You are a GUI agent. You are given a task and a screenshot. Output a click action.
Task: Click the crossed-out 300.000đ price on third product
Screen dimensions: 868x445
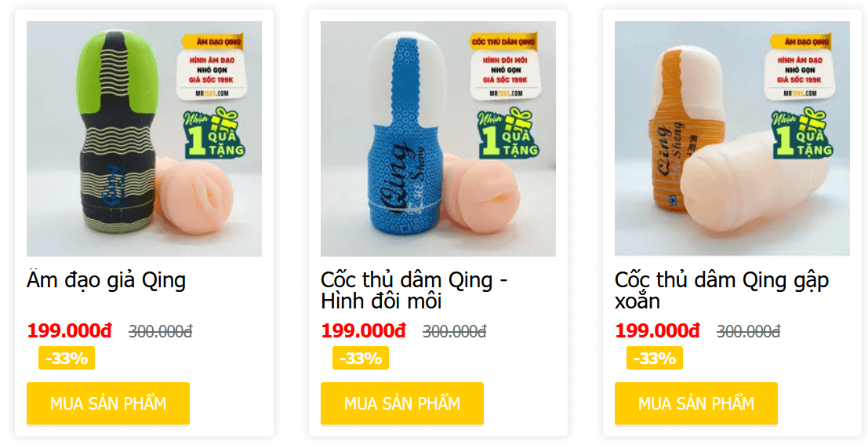tap(749, 331)
